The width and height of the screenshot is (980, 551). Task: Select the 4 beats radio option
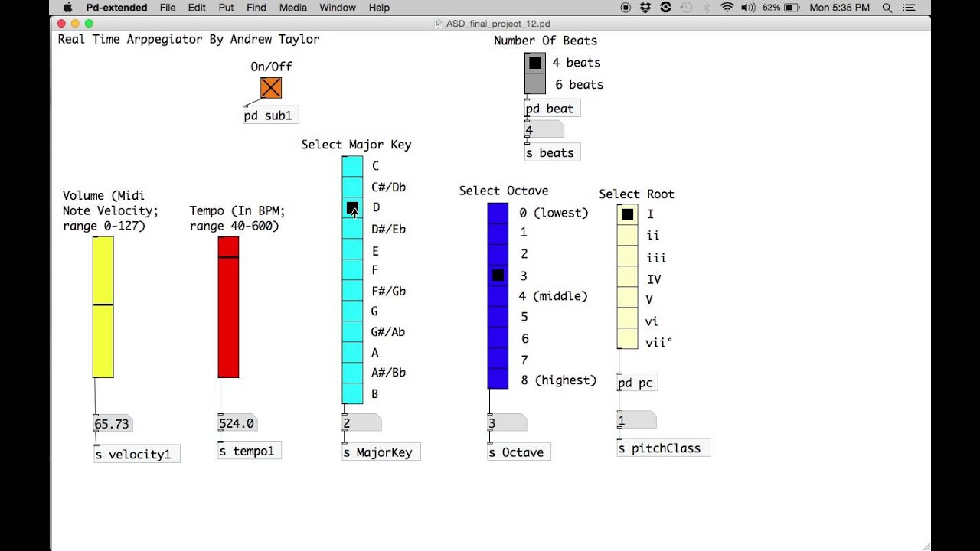tap(535, 63)
